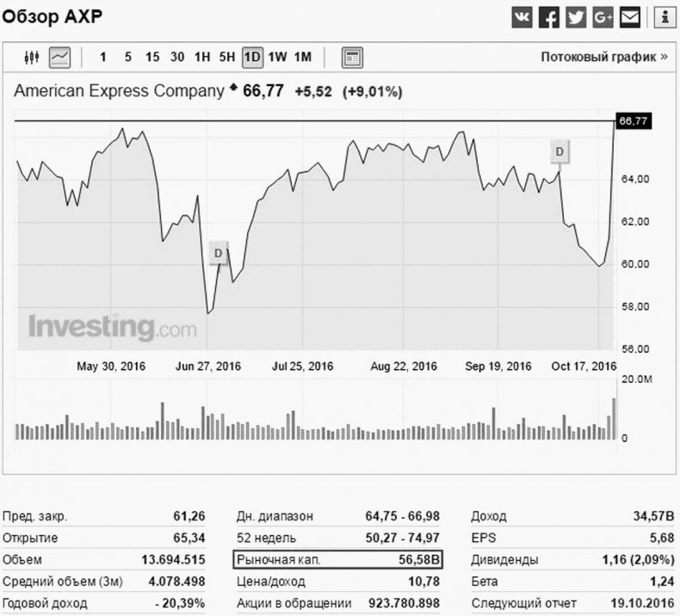Switch to area line chart type
680x616 pixels.
(x=60, y=58)
